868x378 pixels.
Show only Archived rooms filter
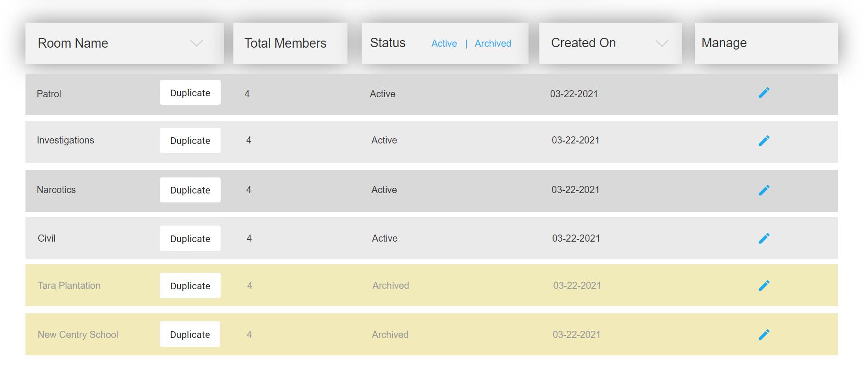[x=493, y=43]
